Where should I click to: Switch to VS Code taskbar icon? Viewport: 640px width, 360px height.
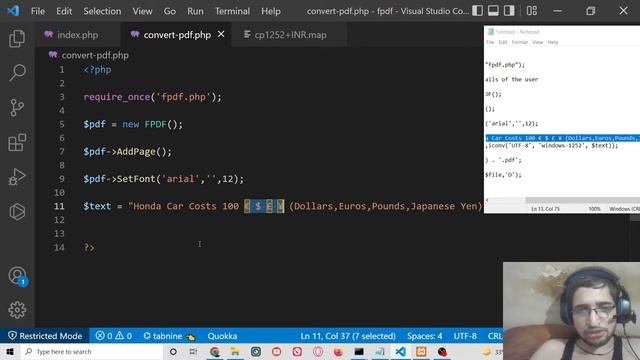tap(400, 351)
